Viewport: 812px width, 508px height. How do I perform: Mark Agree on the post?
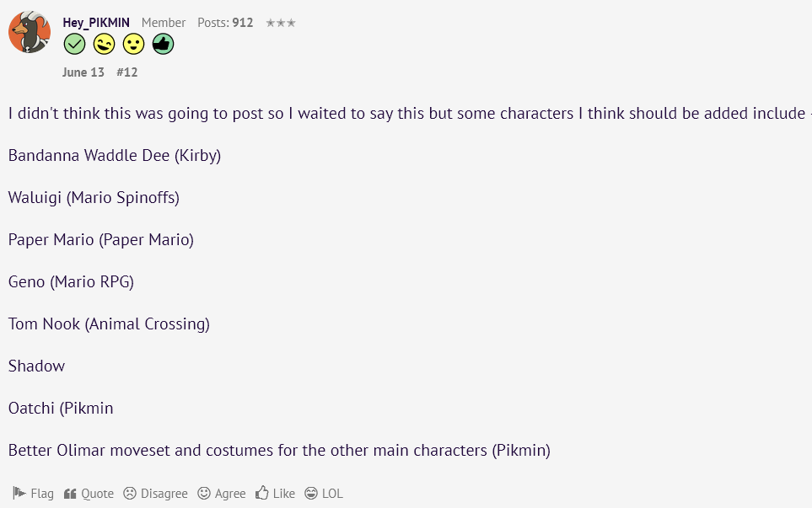222,494
